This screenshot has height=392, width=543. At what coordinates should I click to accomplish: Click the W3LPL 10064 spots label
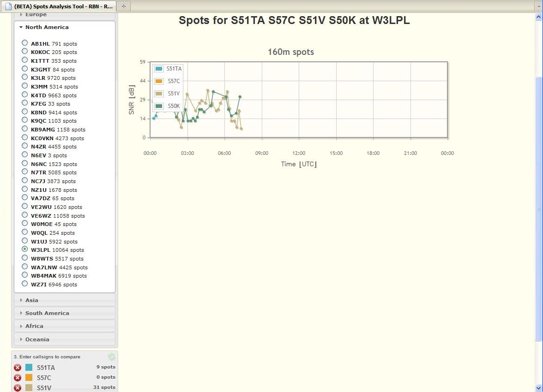tap(57, 250)
